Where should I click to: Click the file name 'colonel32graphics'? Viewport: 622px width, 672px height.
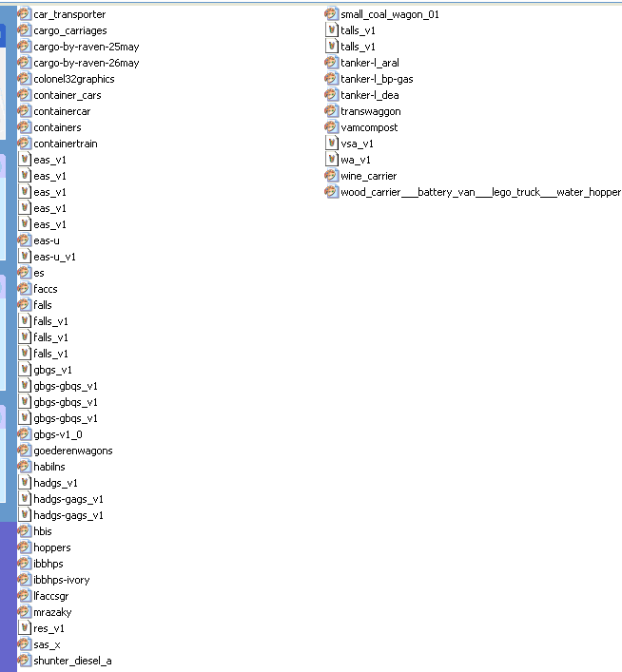pos(74,79)
